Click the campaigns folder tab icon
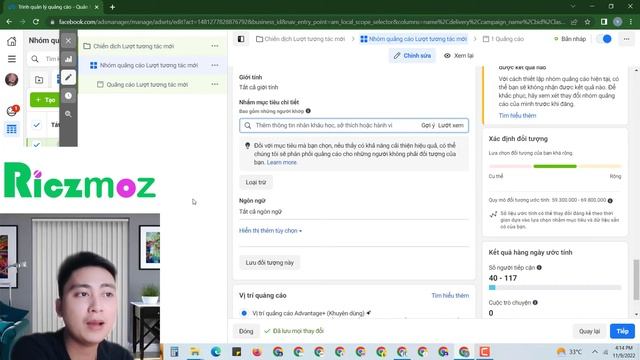 (x=39, y=80)
